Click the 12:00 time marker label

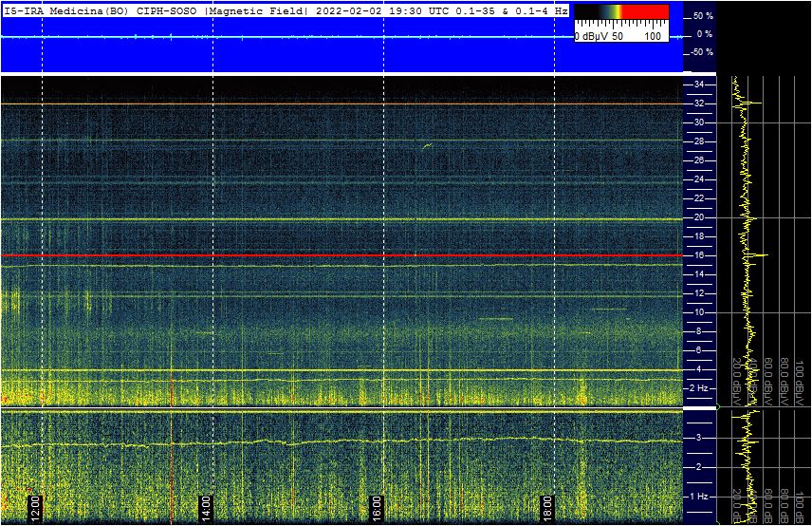[x=34, y=501]
